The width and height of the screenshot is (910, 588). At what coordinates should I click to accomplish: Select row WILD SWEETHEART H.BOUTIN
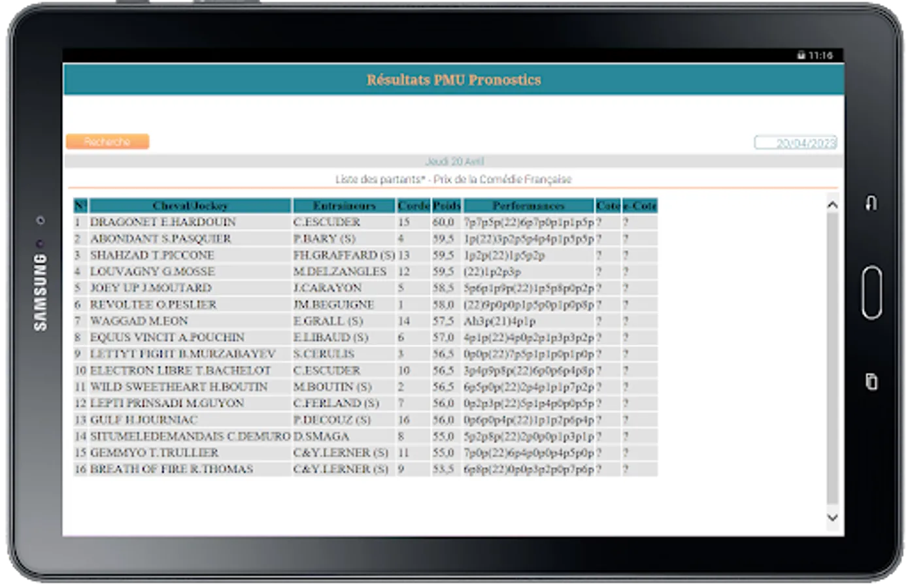[x=365, y=387]
